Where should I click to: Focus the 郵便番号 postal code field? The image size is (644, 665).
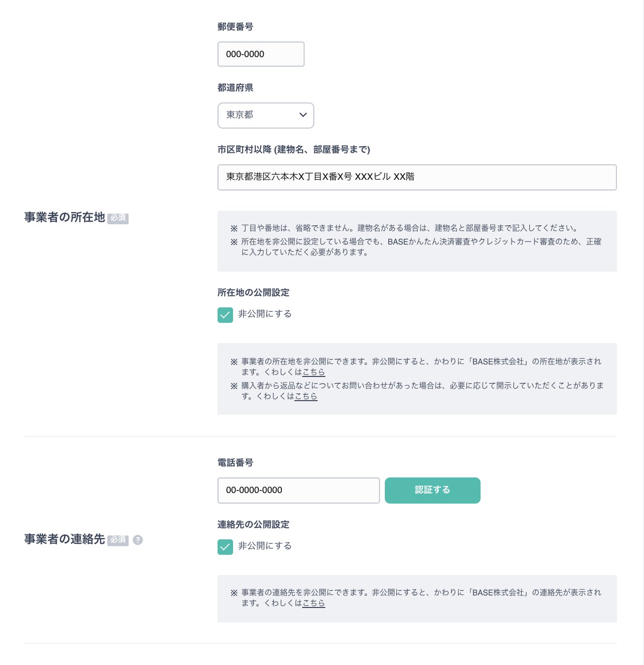pyautogui.click(x=261, y=54)
